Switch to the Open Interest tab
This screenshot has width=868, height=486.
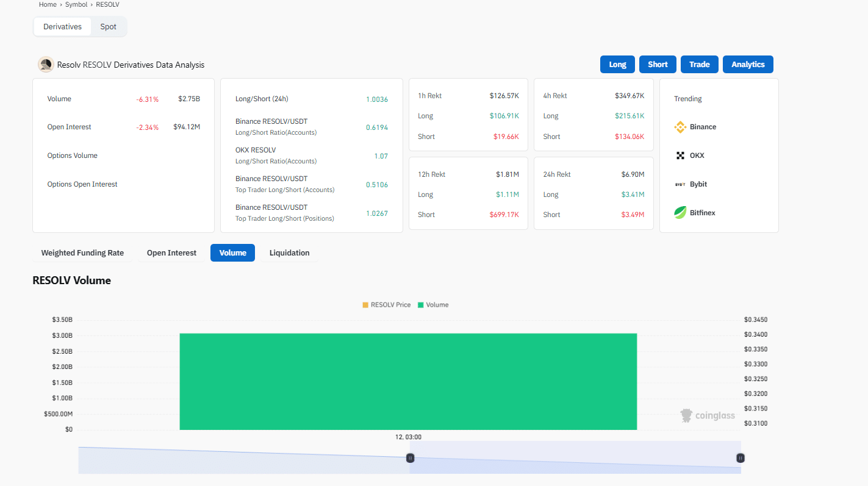point(171,253)
